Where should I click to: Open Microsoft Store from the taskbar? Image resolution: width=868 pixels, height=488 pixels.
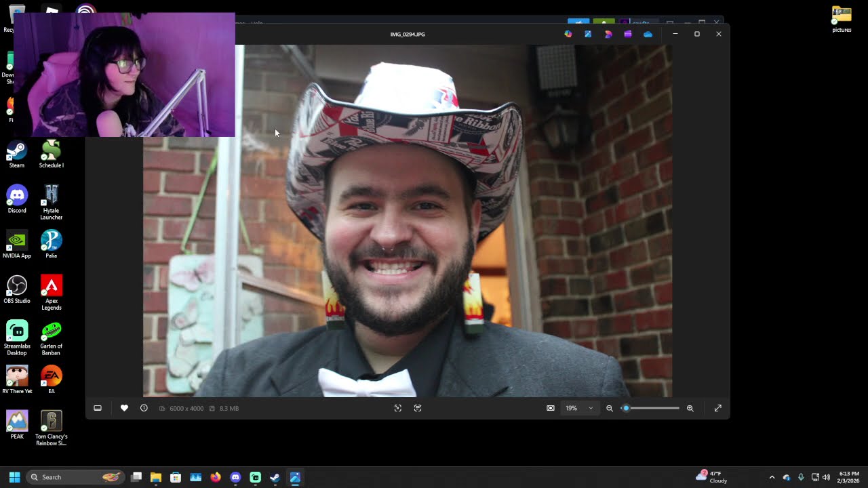click(x=176, y=477)
